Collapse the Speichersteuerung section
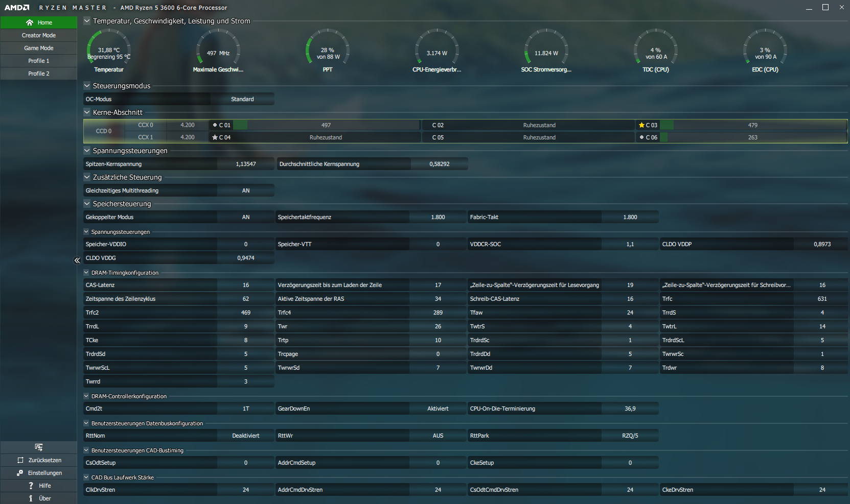Viewport: 850px width, 504px height. click(x=87, y=204)
